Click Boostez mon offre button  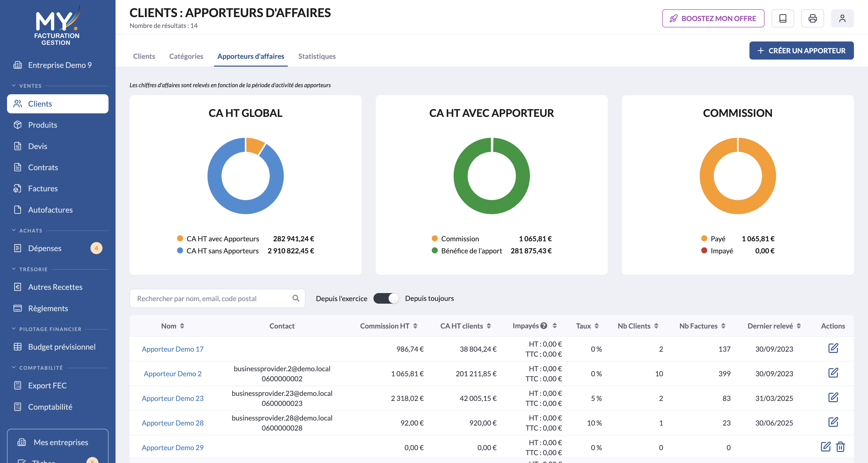[713, 18]
